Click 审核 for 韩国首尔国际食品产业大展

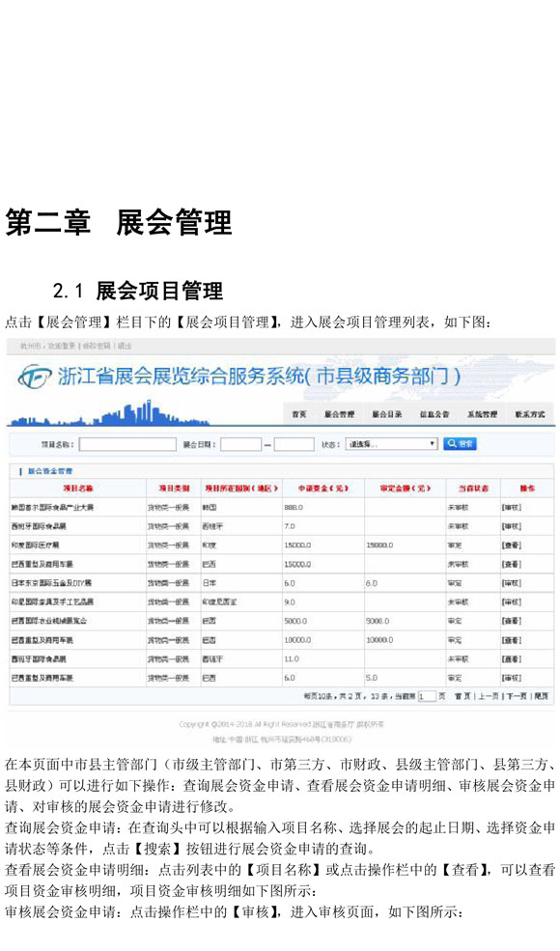512,507
